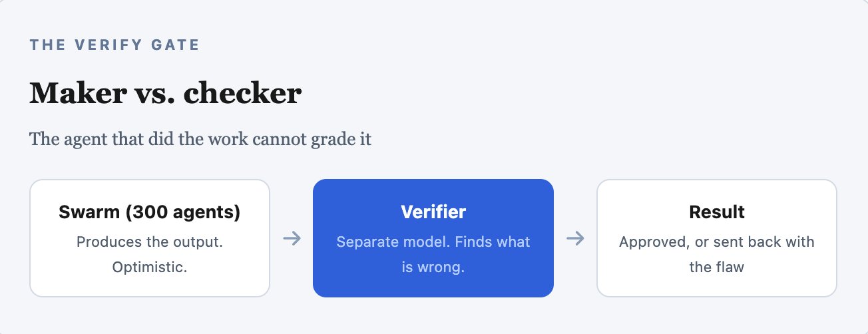The height and width of the screenshot is (334, 868).
Task: Select the Swarm (300 agents) card
Action: click(150, 238)
